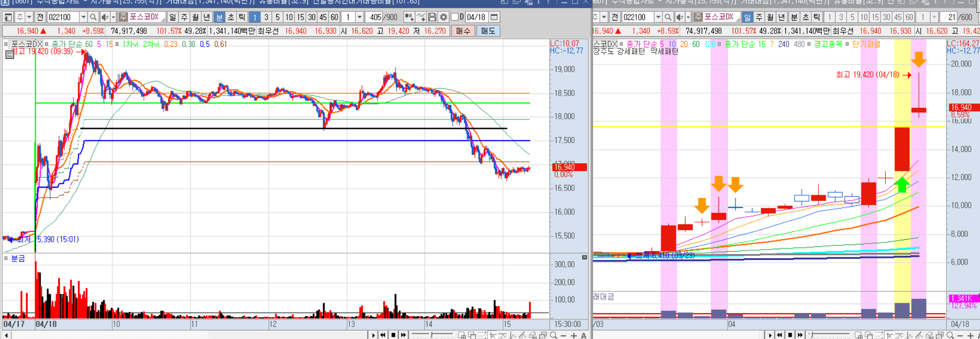Click the add-line indicator icon in left toolbar
The image size is (980, 339).
click(421, 17)
